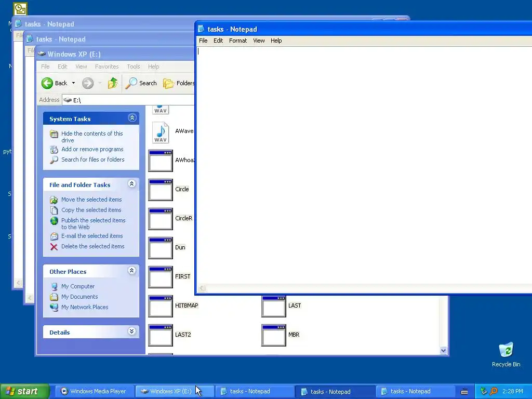The width and height of the screenshot is (532, 399).
Task: Click front Notepad horizontal scroll left arrow
Action: (202, 288)
